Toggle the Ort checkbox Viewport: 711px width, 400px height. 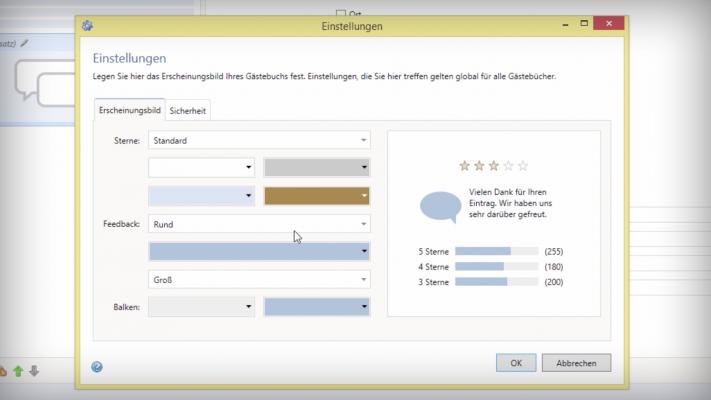coord(341,13)
